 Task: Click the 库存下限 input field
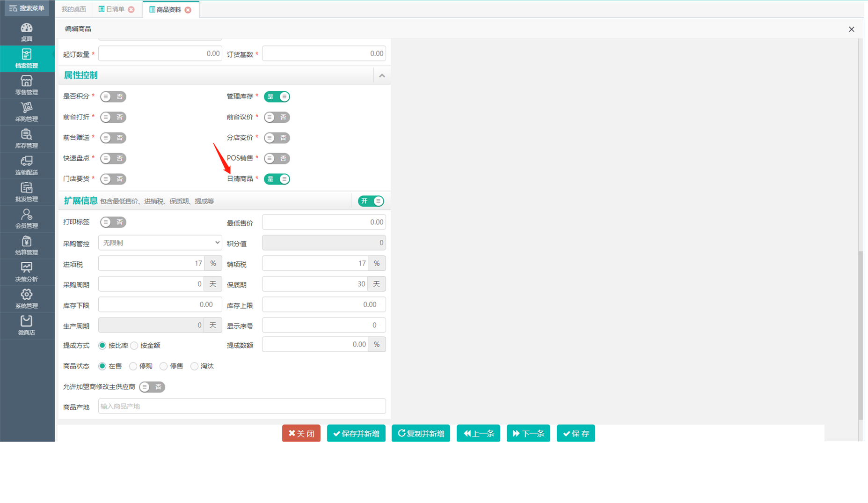[x=160, y=304]
